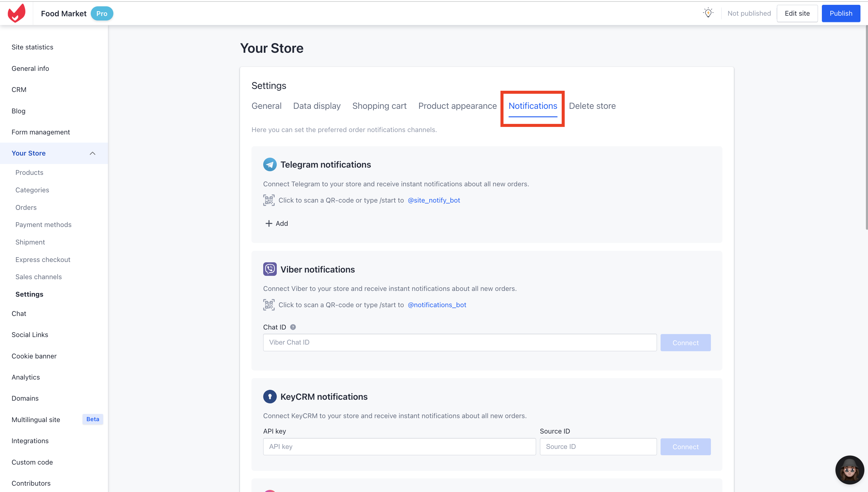868x492 pixels.
Task: Open Products under Your Store
Action: coord(29,173)
